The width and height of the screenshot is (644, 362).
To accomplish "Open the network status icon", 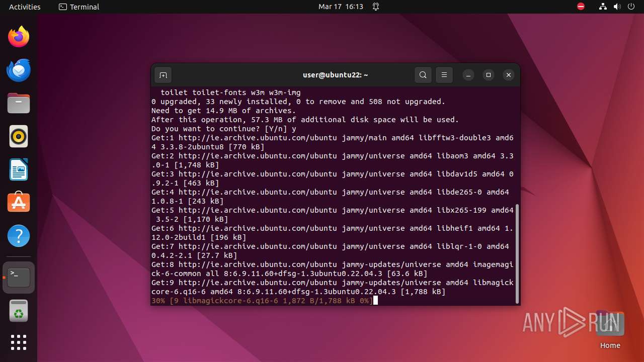I will 603,7.
